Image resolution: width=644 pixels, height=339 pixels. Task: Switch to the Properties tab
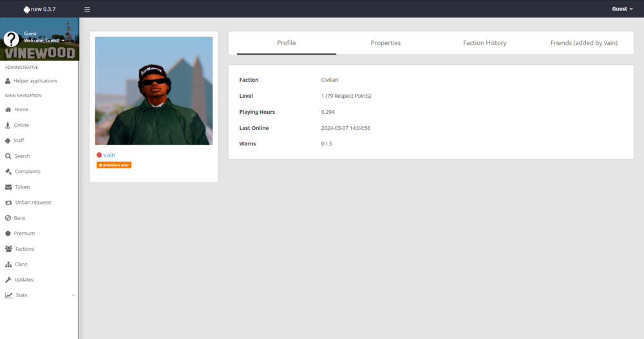tap(385, 42)
